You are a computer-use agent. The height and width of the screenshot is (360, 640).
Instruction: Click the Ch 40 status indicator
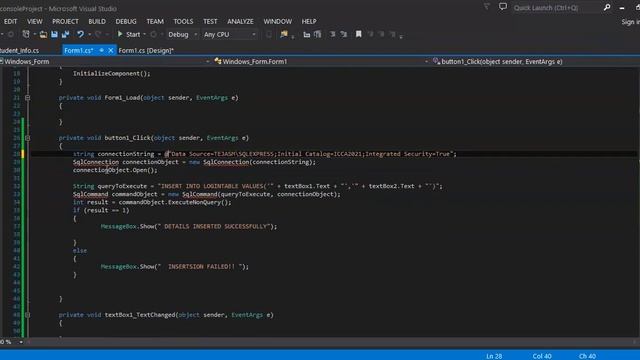point(587,356)
